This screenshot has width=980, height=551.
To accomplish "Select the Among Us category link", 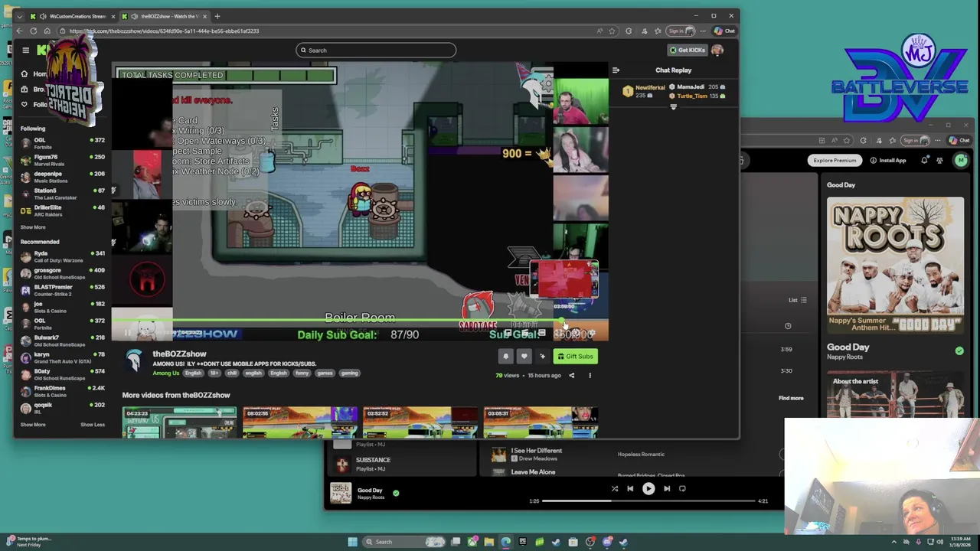I will click(166, 373).
